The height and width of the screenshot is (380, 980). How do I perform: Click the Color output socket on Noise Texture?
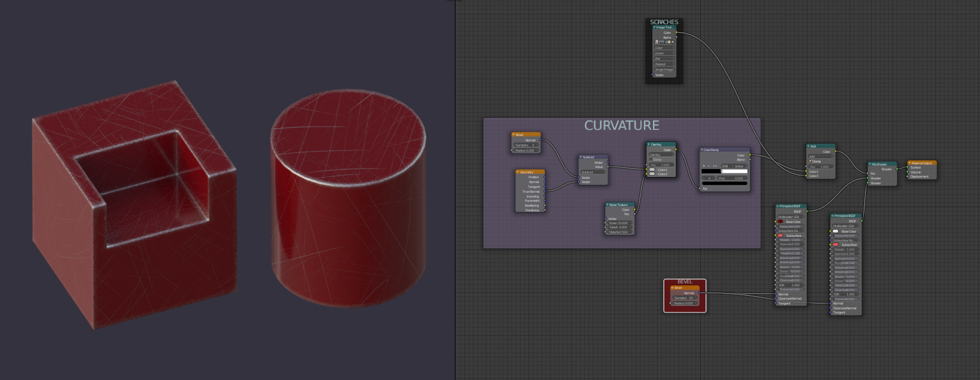(634, 210)
